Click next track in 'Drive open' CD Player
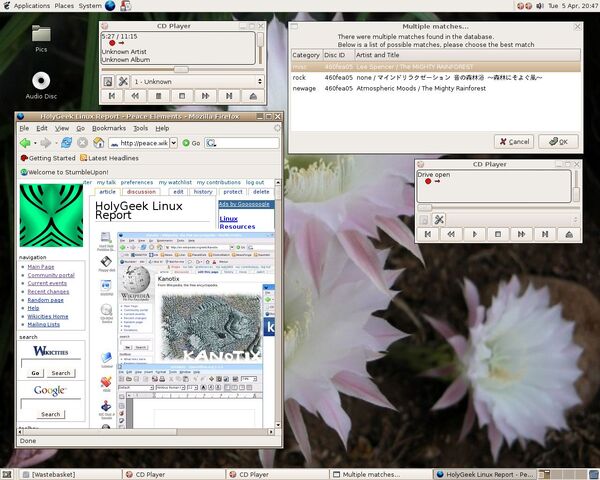Screen dimensions: 600x480 pyautogui.click(x=545, y=234)
